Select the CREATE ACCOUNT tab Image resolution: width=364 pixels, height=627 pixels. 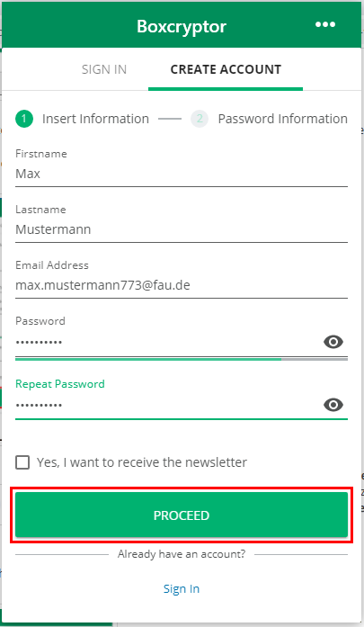226,69
